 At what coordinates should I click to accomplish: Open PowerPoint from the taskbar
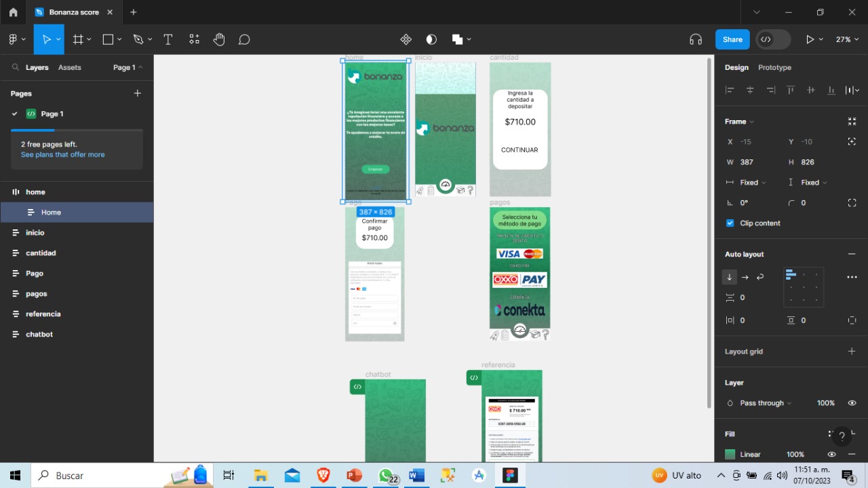[355, 476]
